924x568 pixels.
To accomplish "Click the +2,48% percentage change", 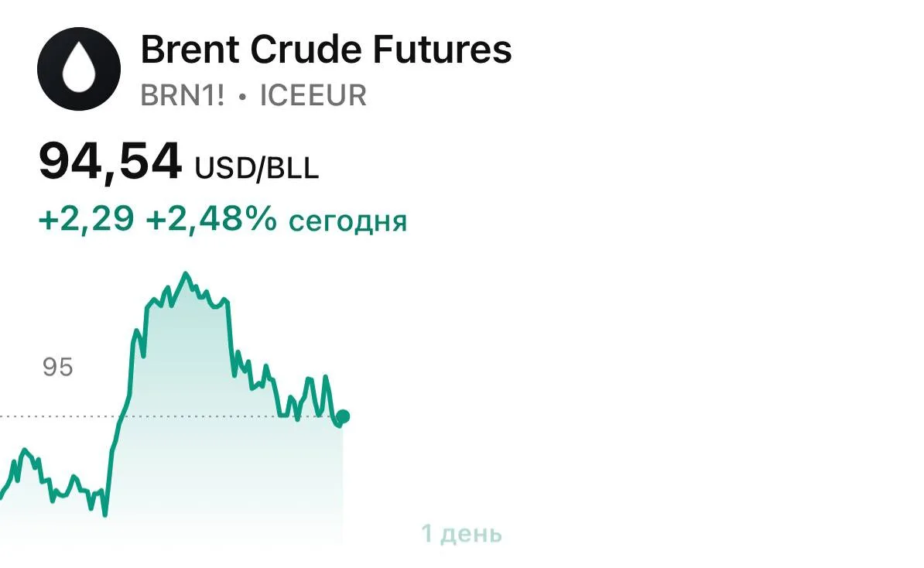I will tap(211, 219).
